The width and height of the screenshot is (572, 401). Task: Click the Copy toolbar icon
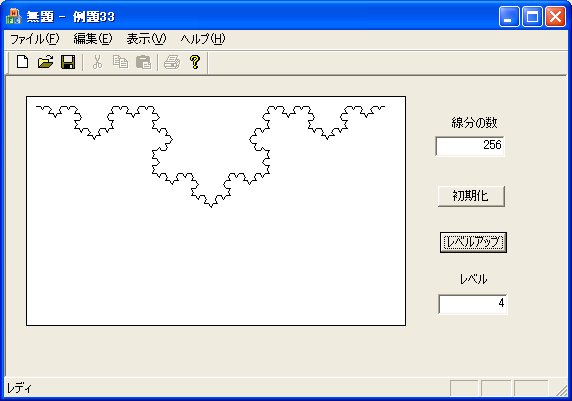[120, 62]
